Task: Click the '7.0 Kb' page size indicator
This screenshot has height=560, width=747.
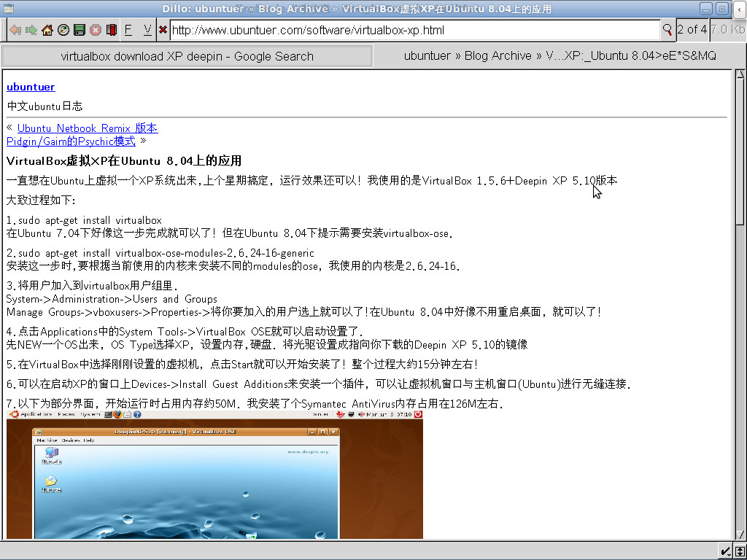Action: click(x=728, y=29)
